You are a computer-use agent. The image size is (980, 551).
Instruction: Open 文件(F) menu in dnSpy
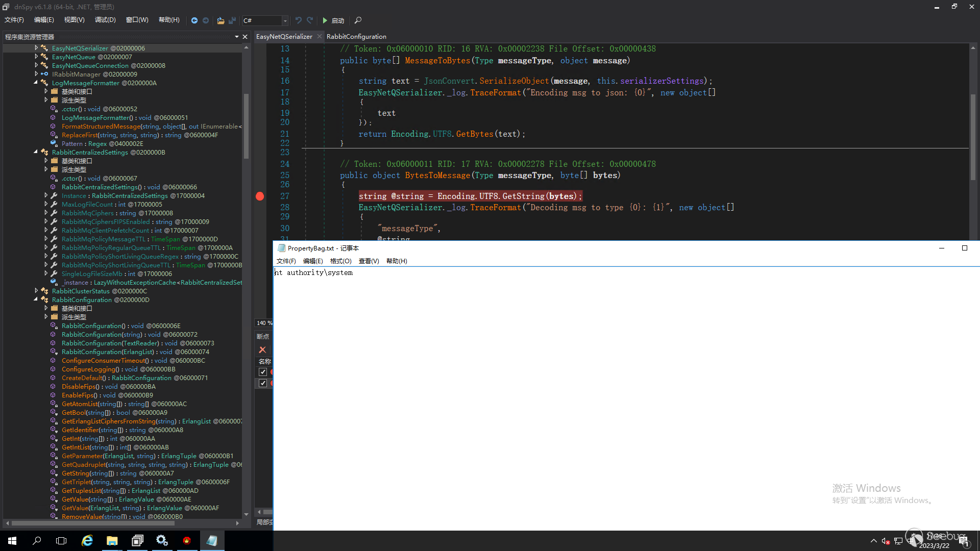14,20
